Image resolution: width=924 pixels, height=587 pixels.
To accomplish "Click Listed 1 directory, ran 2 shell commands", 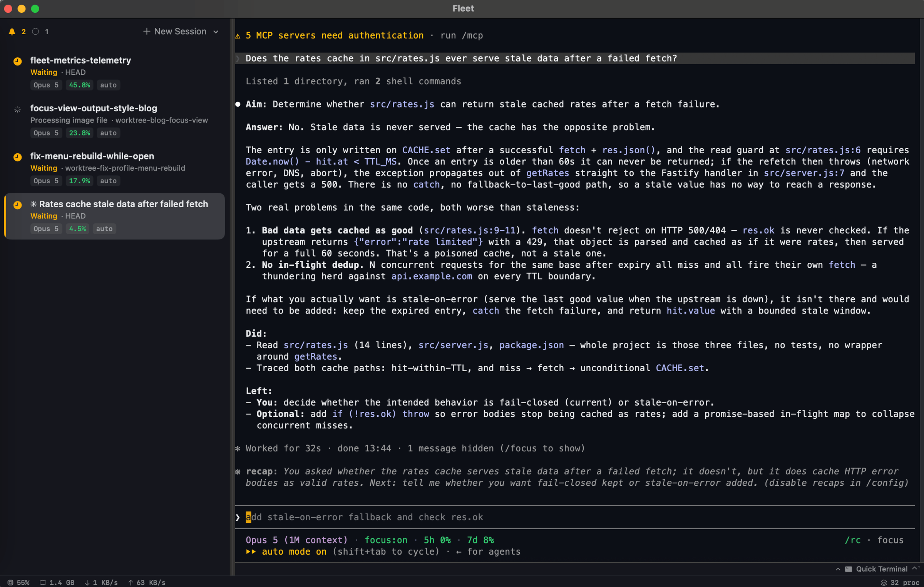I will [x=353, y=81].
